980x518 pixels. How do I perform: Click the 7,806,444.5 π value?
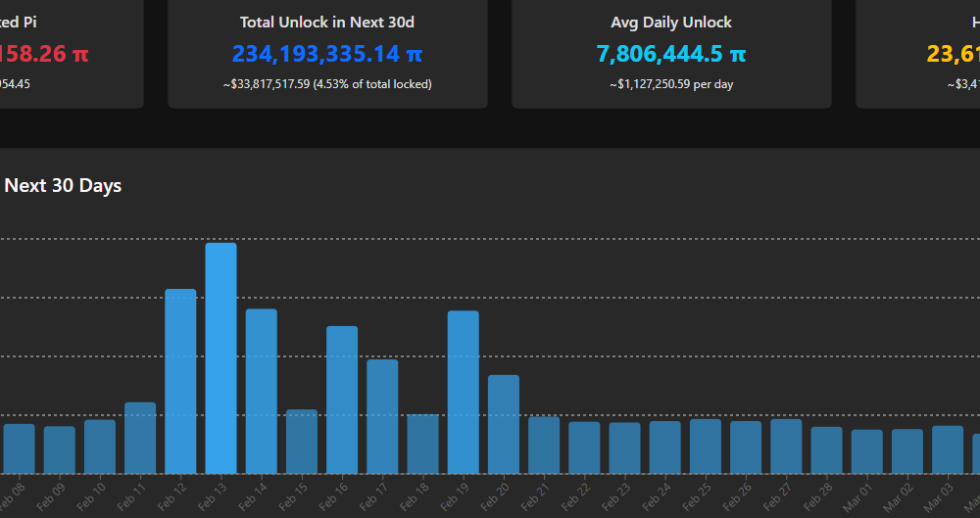tap(671, 54)
